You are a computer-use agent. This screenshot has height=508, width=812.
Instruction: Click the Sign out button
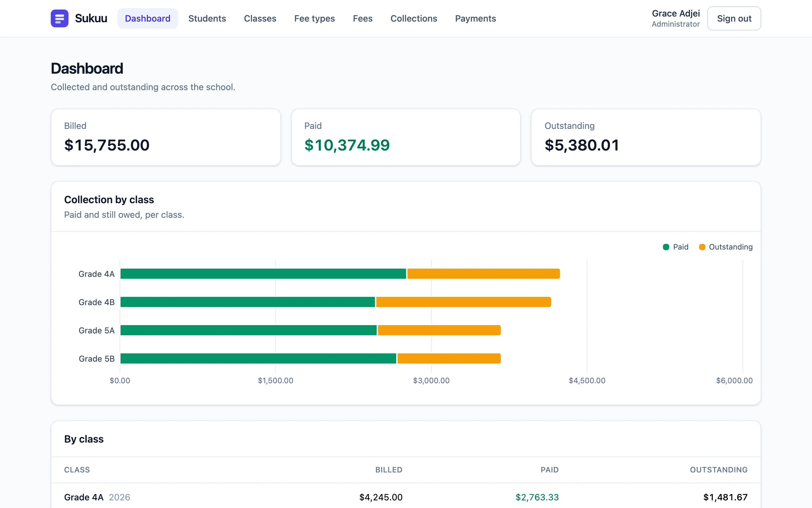point(734,18)
